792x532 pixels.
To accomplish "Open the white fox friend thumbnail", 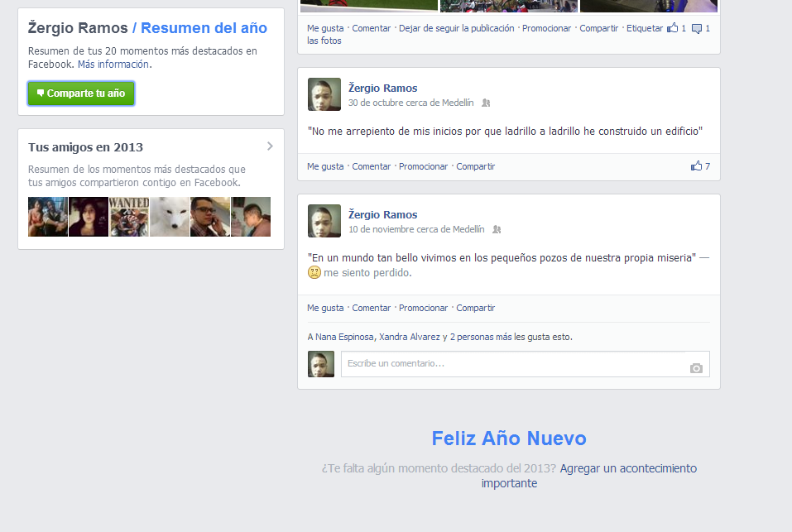I will (170, 217).
